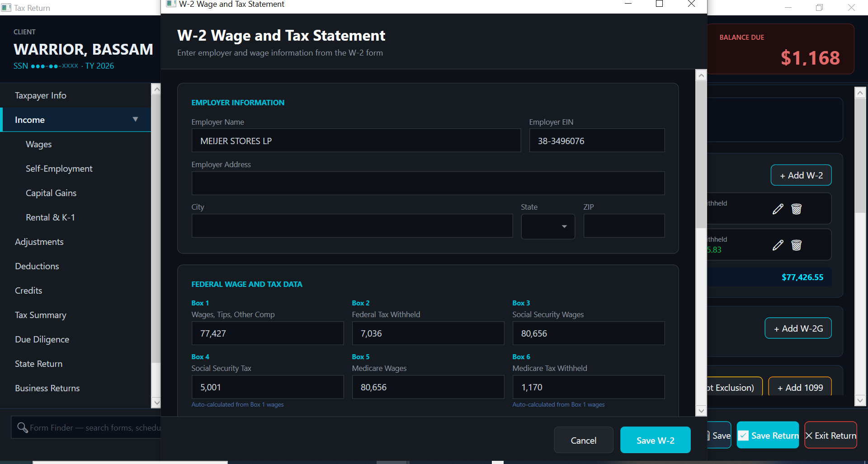Screen dimensions: 868x464
Task: Click the Form Finder magnifier icon
Action: click(22, 427)
